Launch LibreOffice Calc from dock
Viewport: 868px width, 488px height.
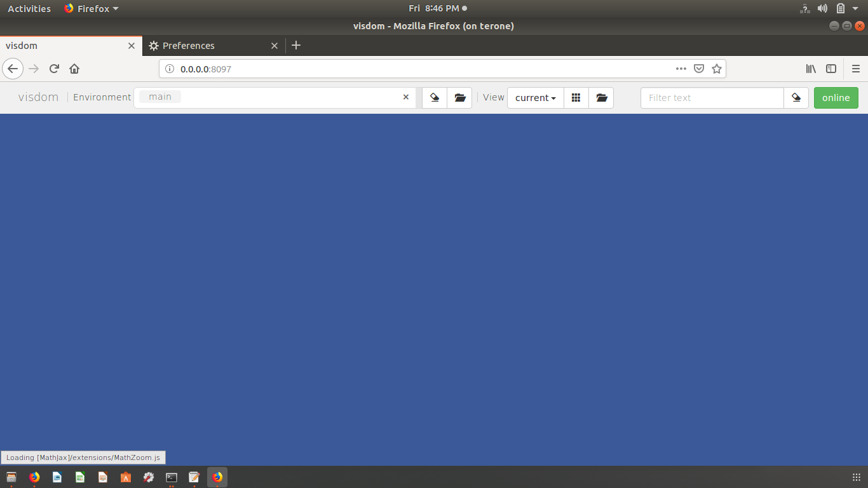pos(80,477)
